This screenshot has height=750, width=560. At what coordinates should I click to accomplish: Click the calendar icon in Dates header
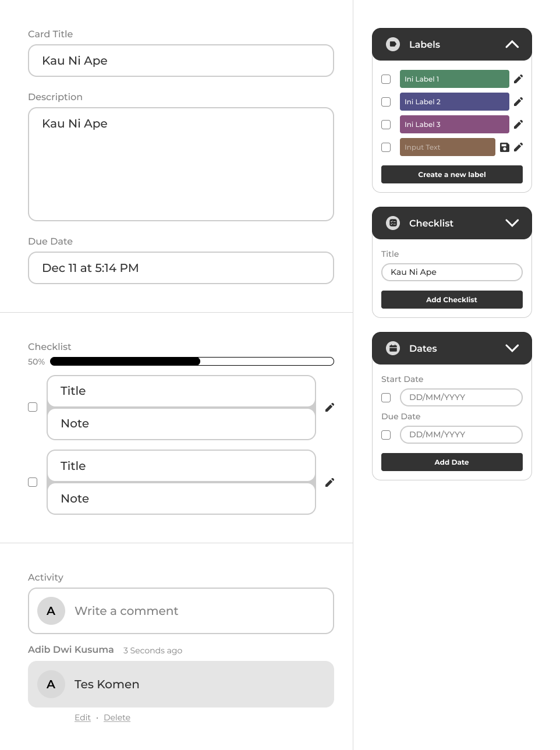coord(393,348)
